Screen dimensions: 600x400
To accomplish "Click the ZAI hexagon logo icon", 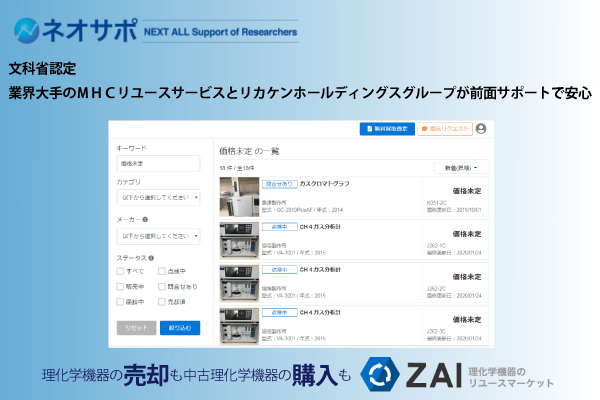I will [x=380, y=374].
